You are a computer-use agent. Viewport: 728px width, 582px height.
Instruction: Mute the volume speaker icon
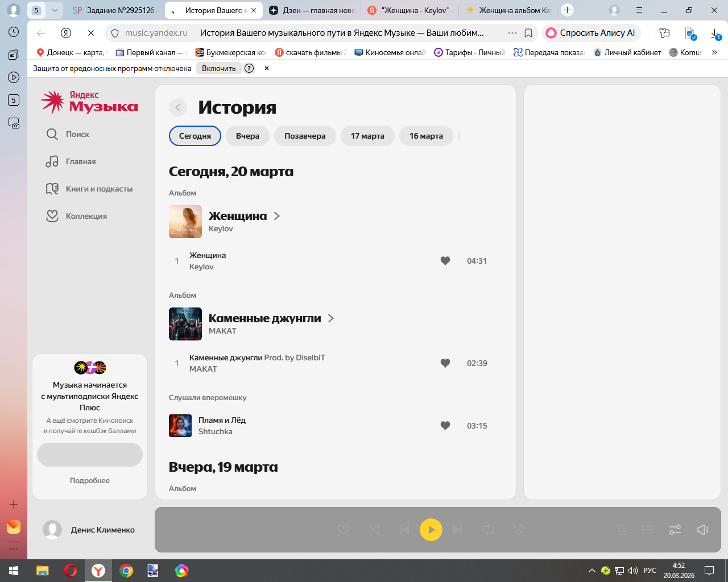pos(702,530)
